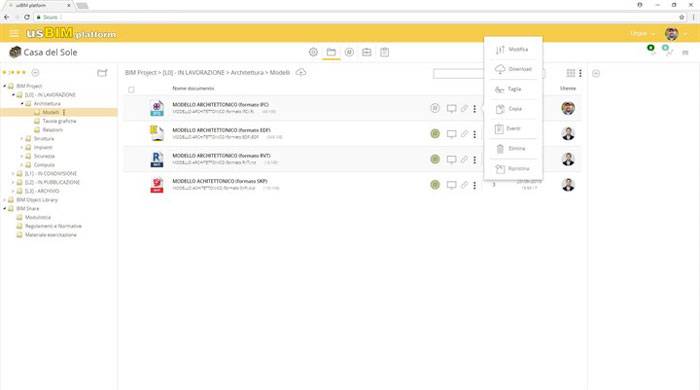700x390 pixels.
Task: Click new folder icon above the tree
Action: pos(102,73)
